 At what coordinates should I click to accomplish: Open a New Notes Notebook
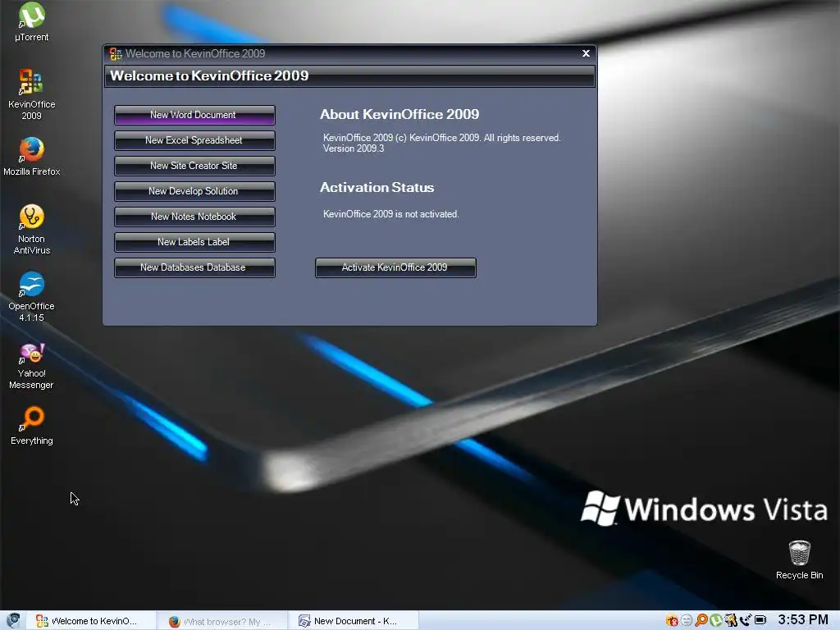(194, 217)
